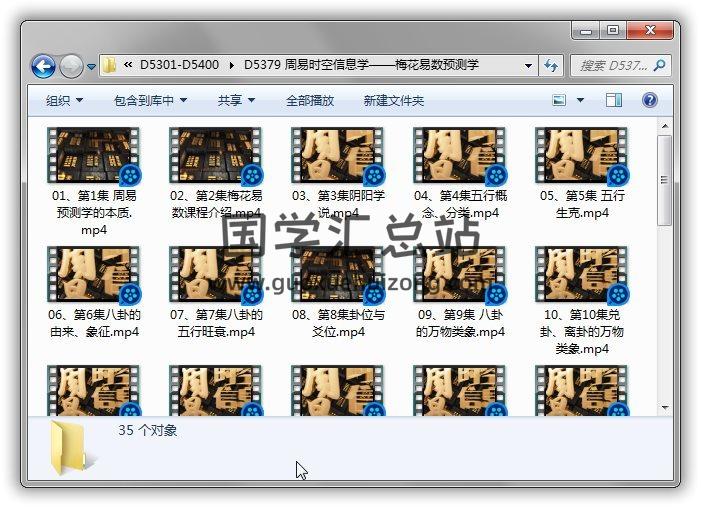Select video 01、第1集 周易预测学的本质.mp4
This screenshot has height=508, width=701.
[x=93, y=182]
